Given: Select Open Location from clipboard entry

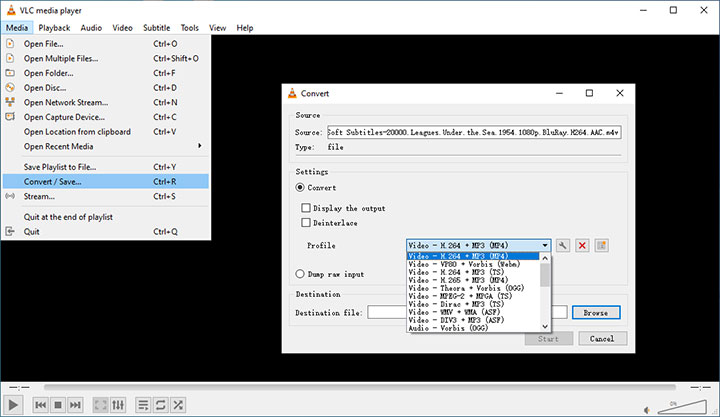Looking at the screenshot, I should coord(106,131).
